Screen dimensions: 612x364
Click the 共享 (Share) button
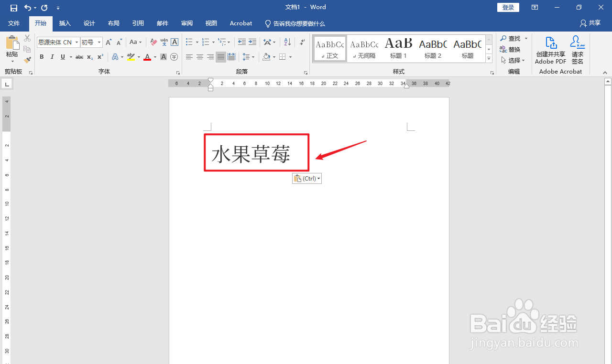590,23
